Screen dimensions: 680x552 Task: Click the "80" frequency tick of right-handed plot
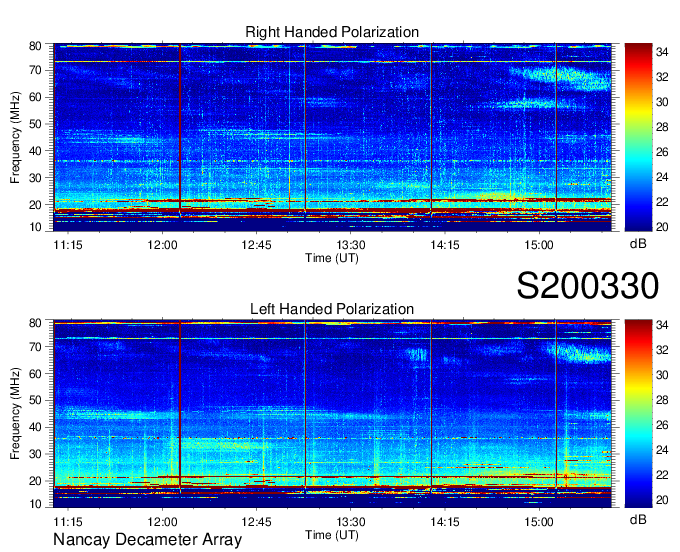[35, 46]
